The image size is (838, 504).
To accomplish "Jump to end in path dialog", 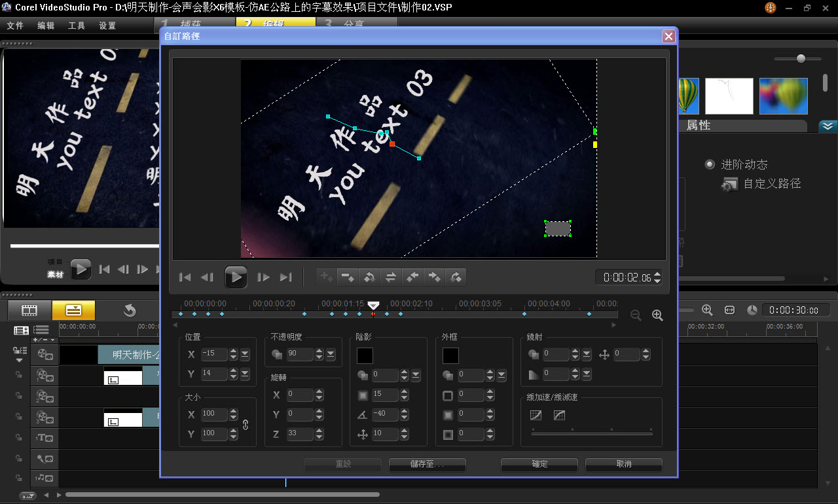I will tap(285, 278).
